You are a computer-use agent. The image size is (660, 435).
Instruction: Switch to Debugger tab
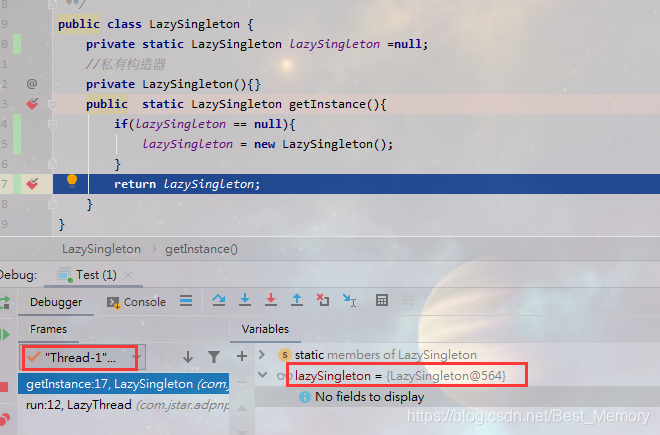tap(56, 302)
